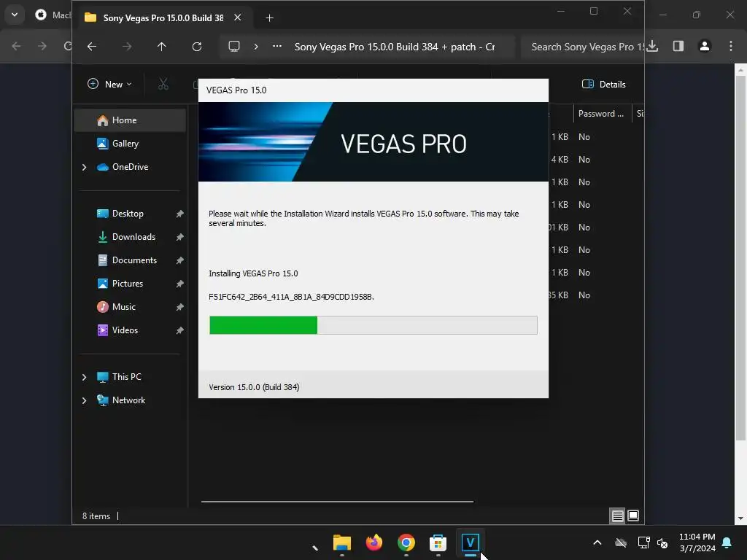
Task: Open the hidden breadcrumb path ellipsis
Action: click(276, 47)
